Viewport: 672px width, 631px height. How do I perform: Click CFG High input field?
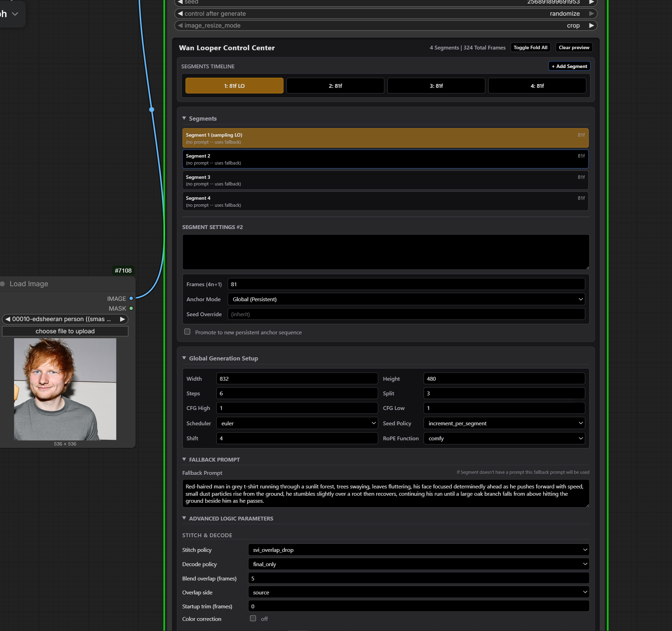297,408
